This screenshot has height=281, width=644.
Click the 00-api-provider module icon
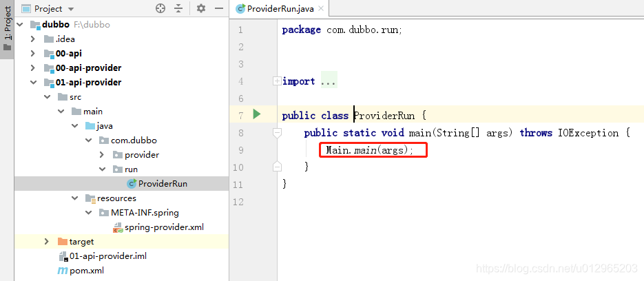point(49,68)
